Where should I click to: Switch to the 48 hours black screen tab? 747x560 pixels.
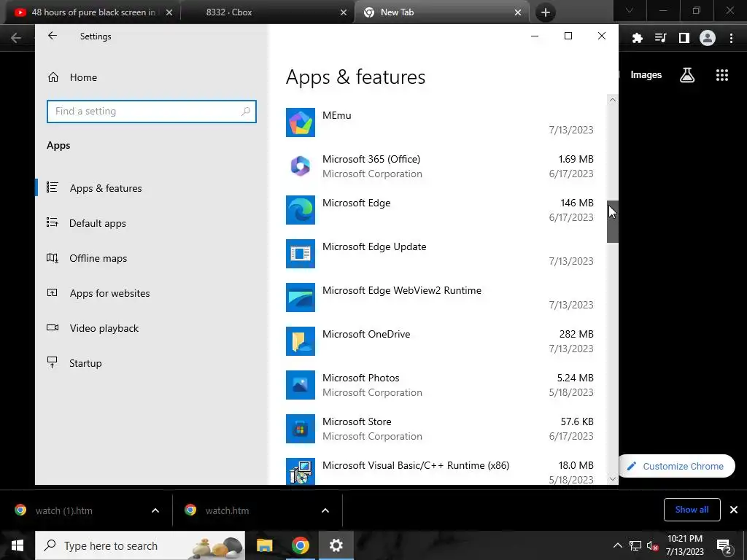[94, 12]
